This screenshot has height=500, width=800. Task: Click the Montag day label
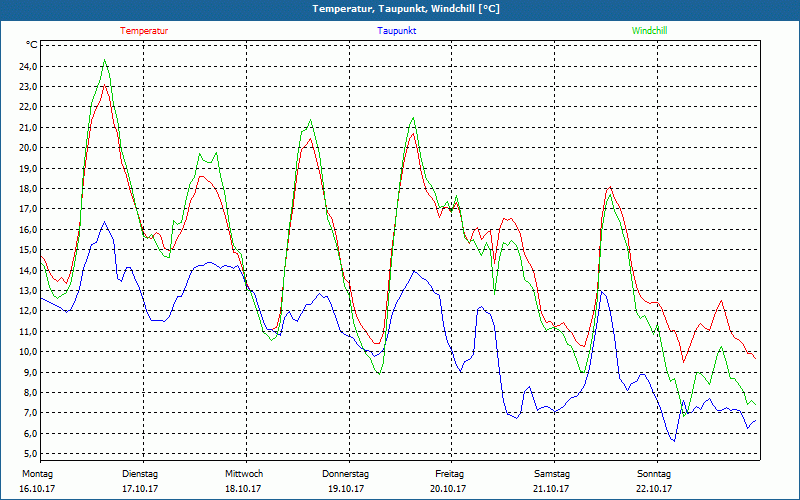37,474
